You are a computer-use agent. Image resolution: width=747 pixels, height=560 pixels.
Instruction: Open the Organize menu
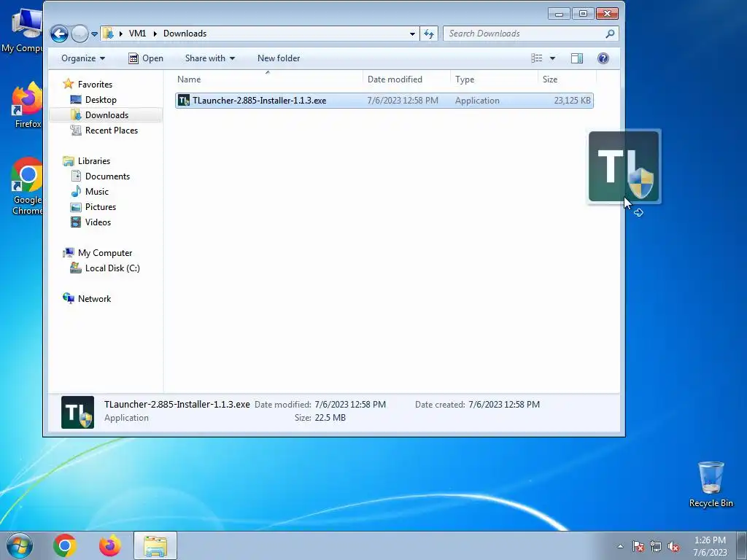83,58
